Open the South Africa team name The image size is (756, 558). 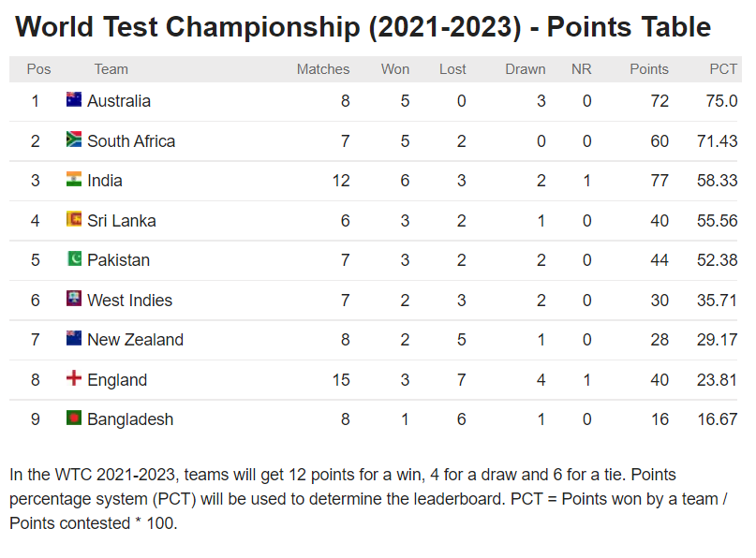[131, 140]
